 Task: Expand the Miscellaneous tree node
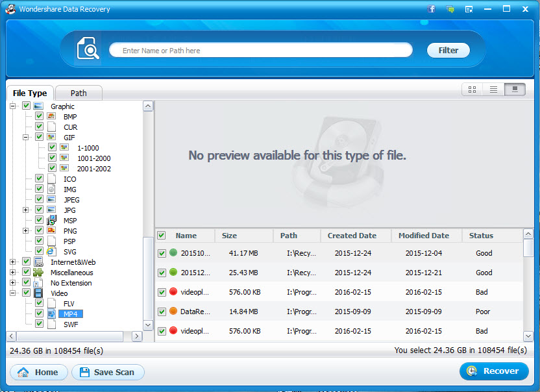click(13, 272)
